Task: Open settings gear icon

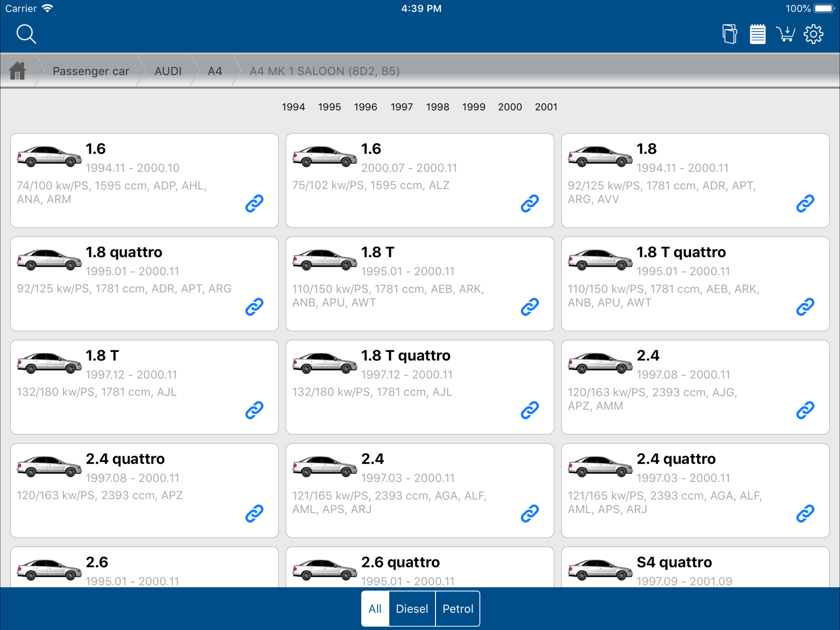Action: (x=813, y=34)
